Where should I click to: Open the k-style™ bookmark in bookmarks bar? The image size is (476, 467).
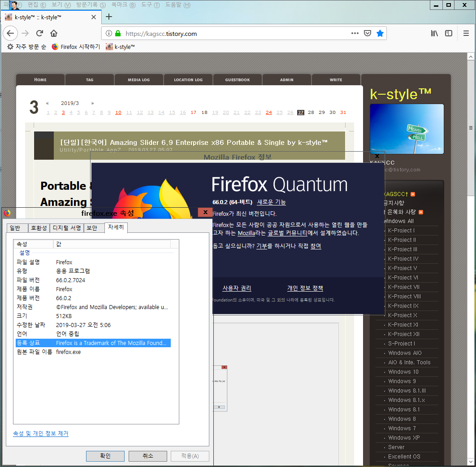(120, 47)
